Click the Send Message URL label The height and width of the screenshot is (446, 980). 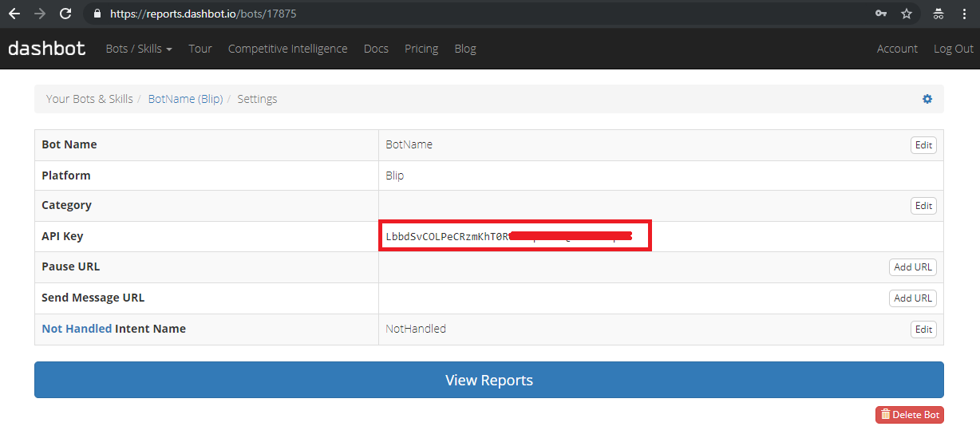point(93,298)
